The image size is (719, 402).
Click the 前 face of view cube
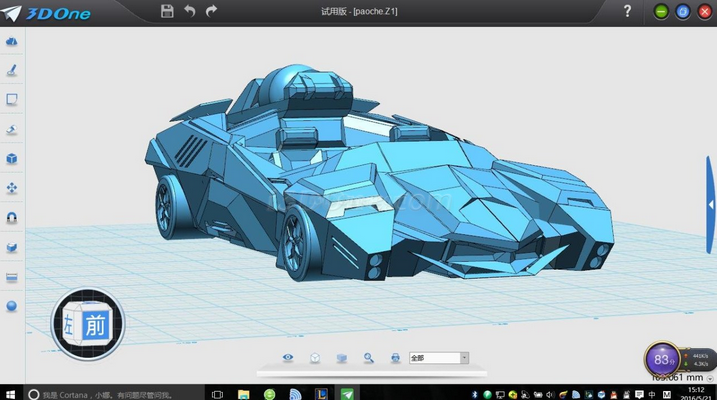[95, 325]
